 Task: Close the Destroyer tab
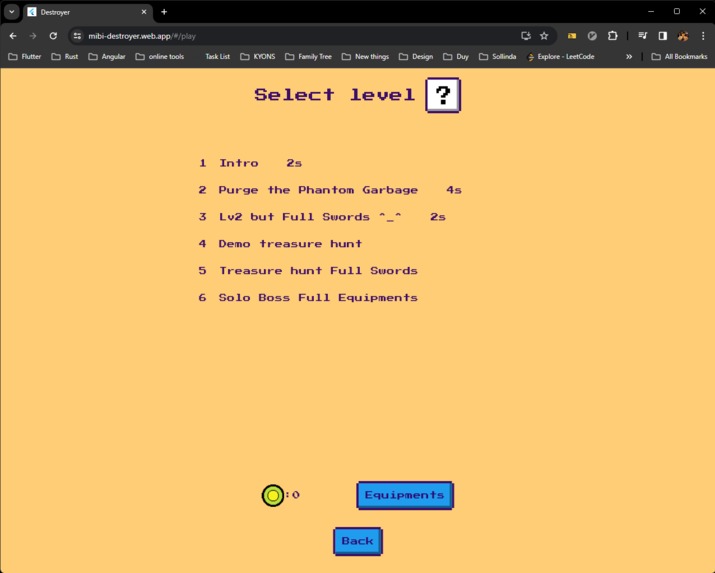tap(144, 12)
